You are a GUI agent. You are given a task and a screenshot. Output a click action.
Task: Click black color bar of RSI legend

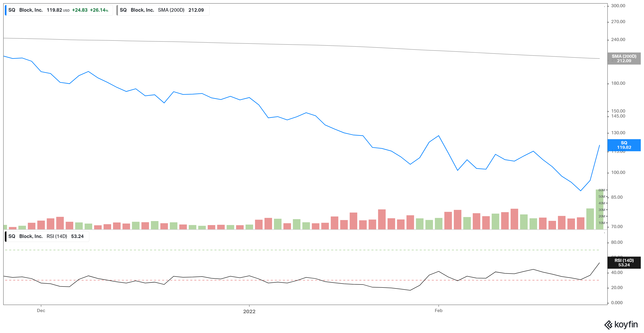pyautogui.click(x=6, y=236)
